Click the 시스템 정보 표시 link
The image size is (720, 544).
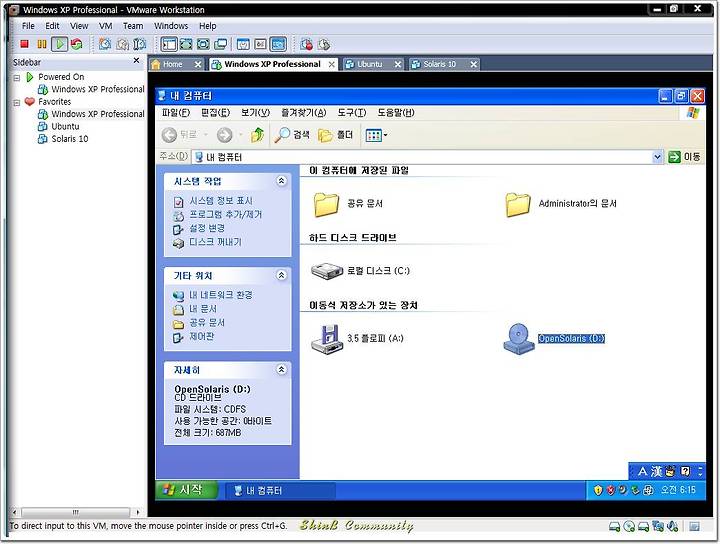[x=221, y=201]
